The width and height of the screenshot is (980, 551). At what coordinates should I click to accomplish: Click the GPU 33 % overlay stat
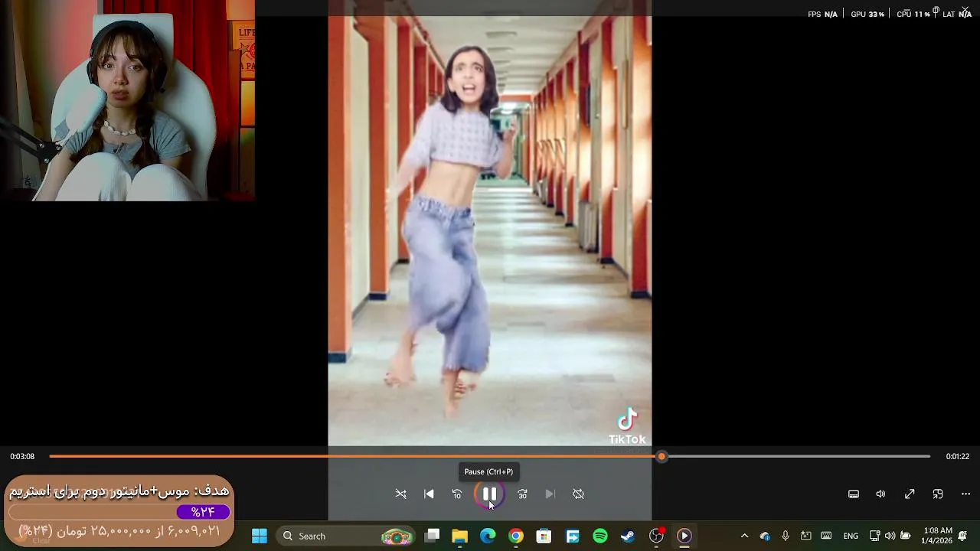click(867, 14)
